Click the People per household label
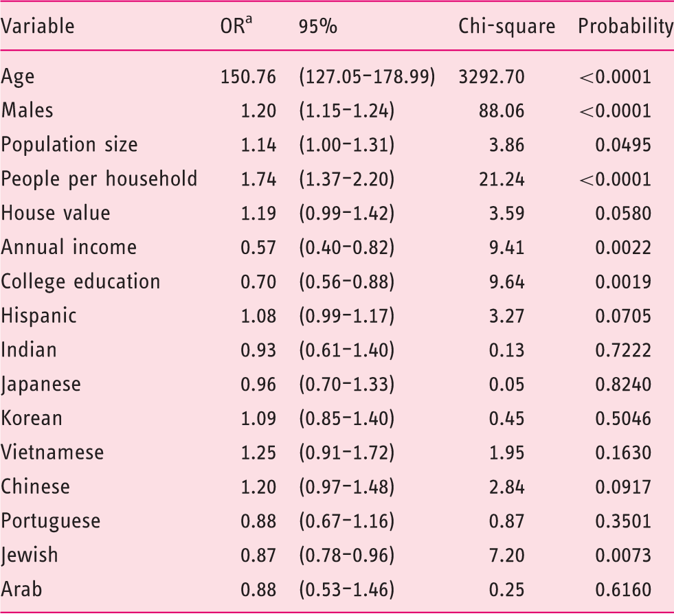The width and height of the screenshot is (674, 616). (99, 179)
